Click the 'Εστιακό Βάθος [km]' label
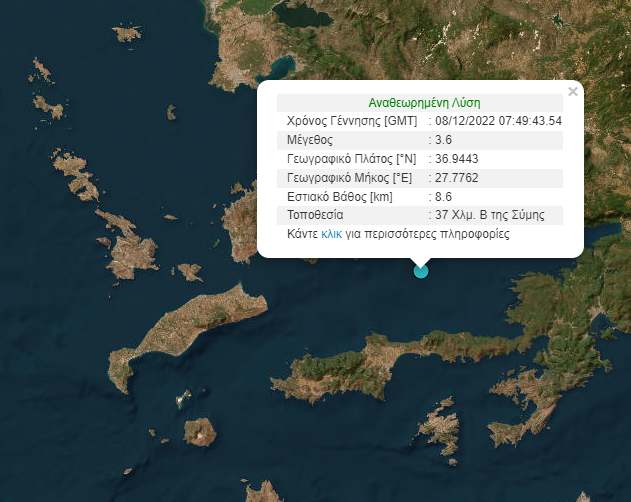Viewport: 631px width, 502px height. (340, 197)
